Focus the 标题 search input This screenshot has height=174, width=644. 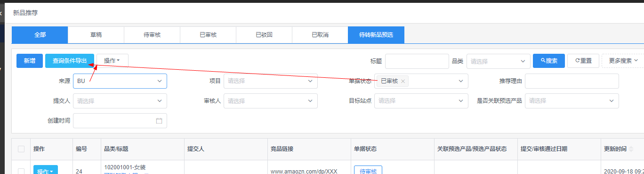(417, 61)
